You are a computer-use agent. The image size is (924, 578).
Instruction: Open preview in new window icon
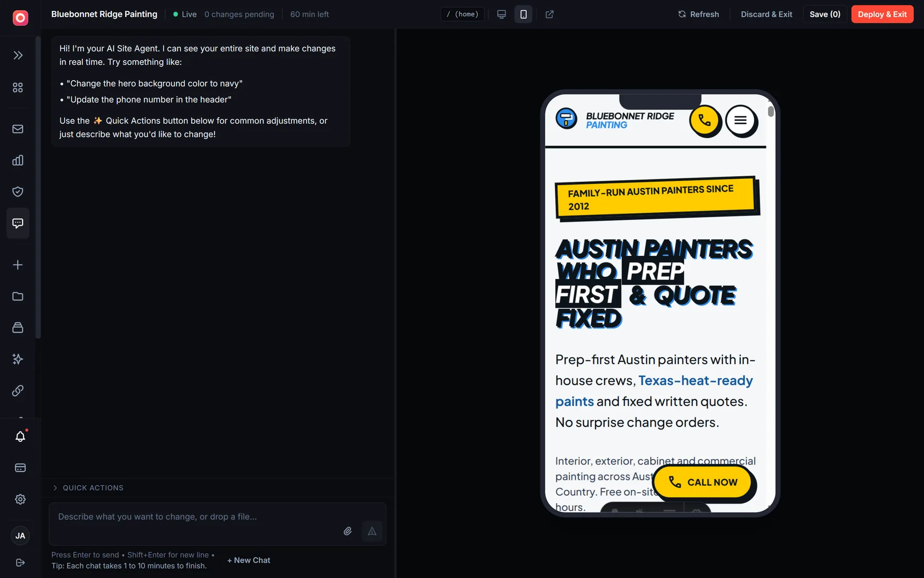549,14
